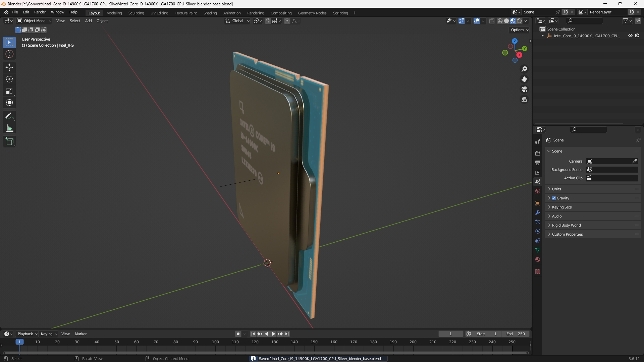Image resolution: width=644 pixels, height=362 pixels.
Task: Open the File menu
Action: [x=15, y=12]
